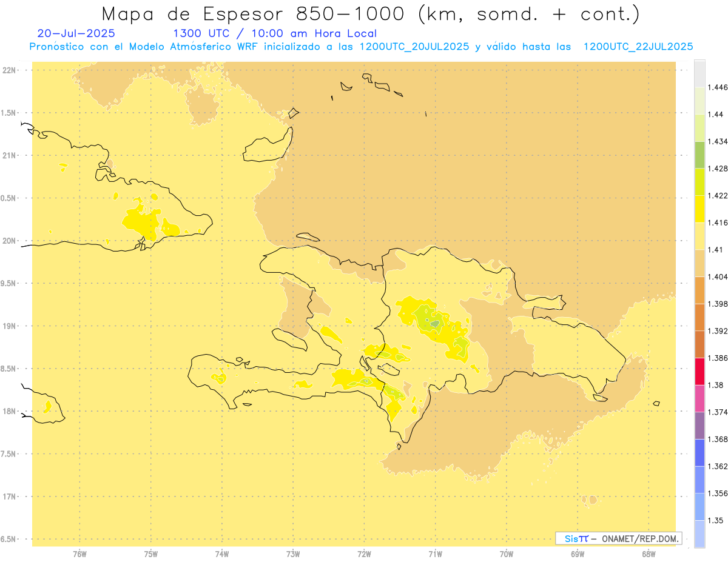Click the '1.5N' latitude label

8,113
